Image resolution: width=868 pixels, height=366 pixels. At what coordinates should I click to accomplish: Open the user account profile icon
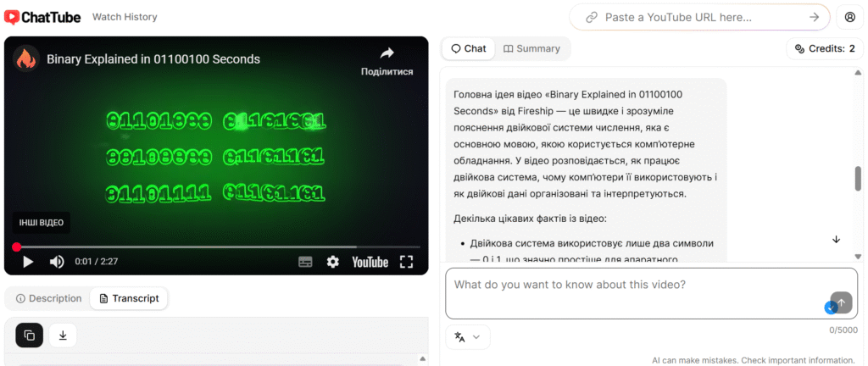pos(850,17)
